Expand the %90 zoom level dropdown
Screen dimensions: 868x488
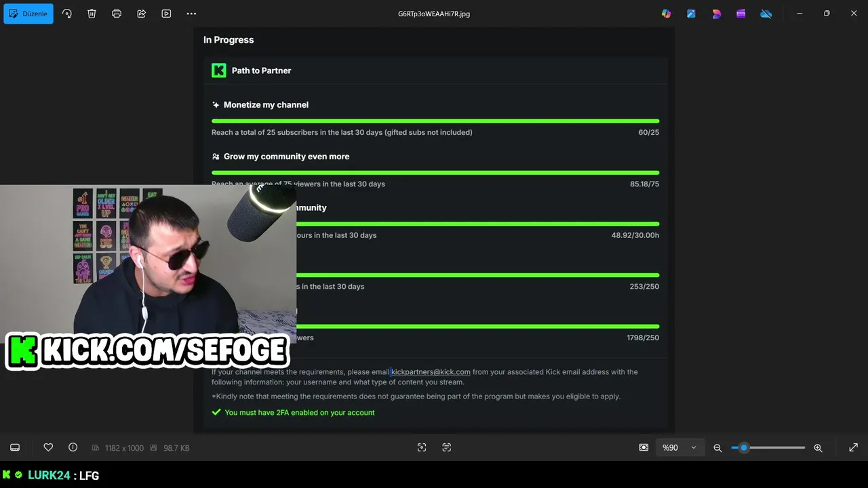(679, 447)
